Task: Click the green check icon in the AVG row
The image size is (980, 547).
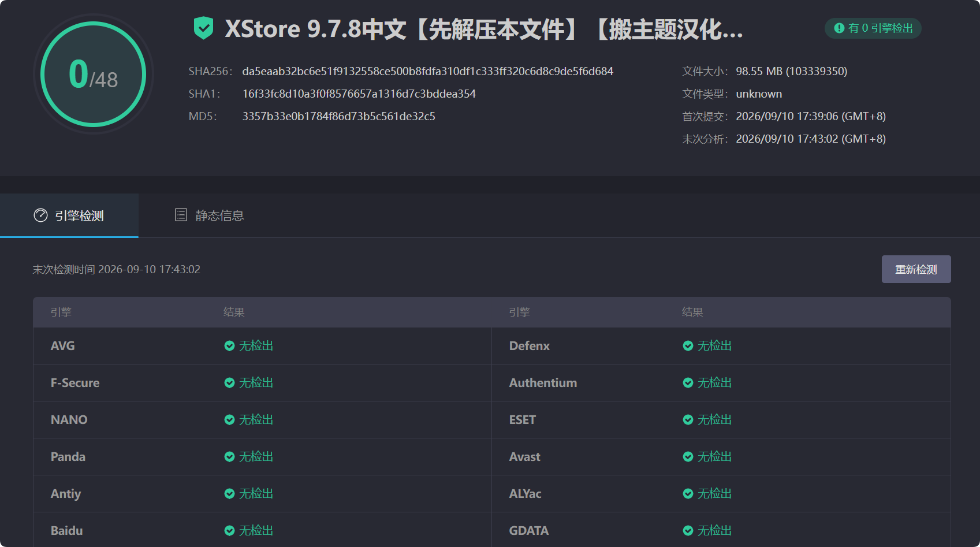Action: click(x=229, y=346)
